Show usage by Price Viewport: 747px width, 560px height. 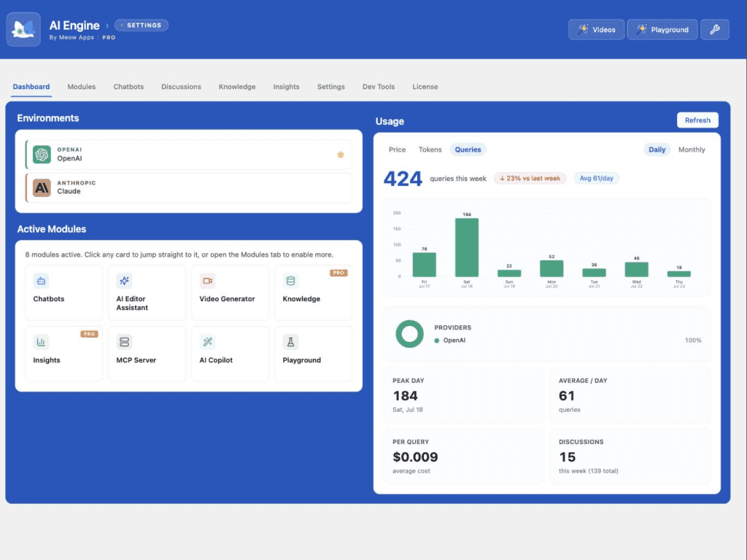tap(398, 149)
